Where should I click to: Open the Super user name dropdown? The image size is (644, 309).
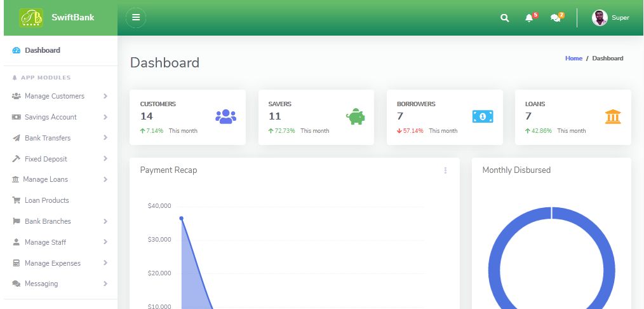(x=620, y=18)
